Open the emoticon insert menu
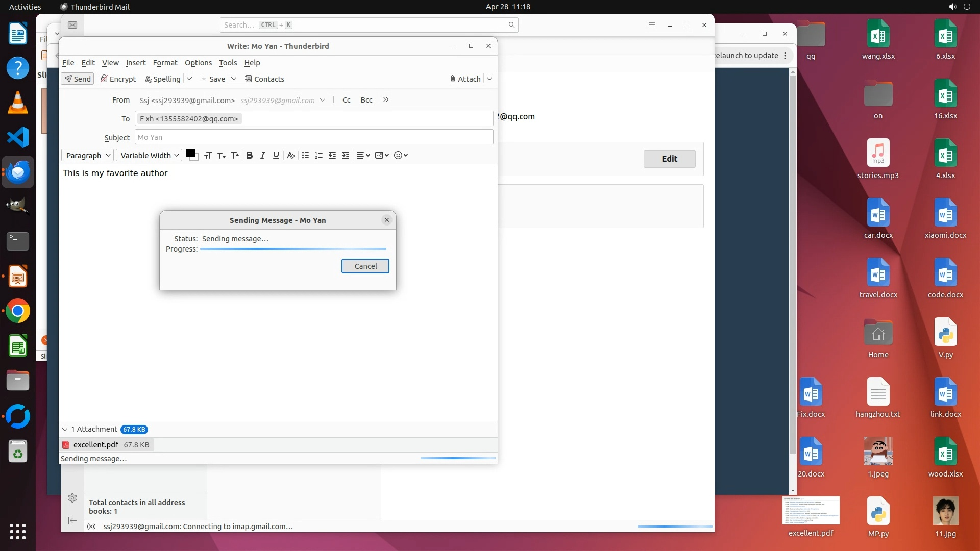This screenshot has height=551, width=980. 401,155
